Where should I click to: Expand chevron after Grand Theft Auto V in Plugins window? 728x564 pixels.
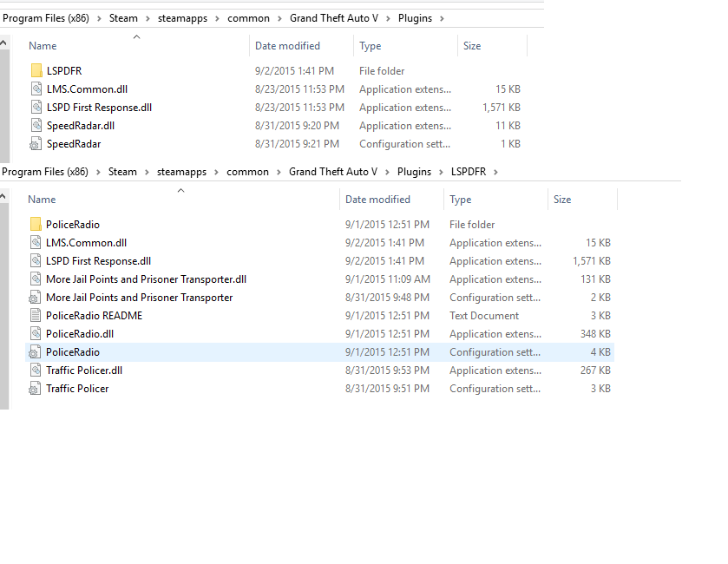click(x=388, y=18)
